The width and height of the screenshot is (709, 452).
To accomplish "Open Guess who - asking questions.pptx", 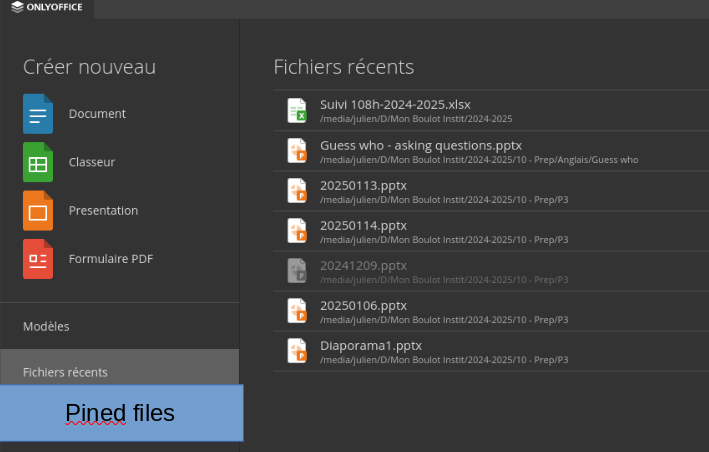I will (491, 151).
